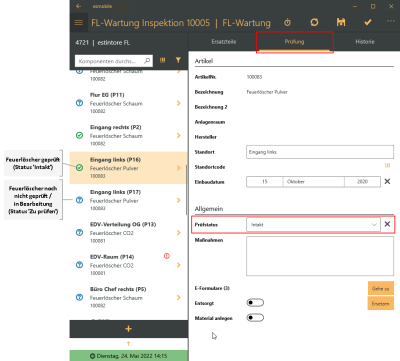Click red warning icon on EDV-Raum (P14)
This screenshot has height=361, width=400.
(x=167, y=256)
